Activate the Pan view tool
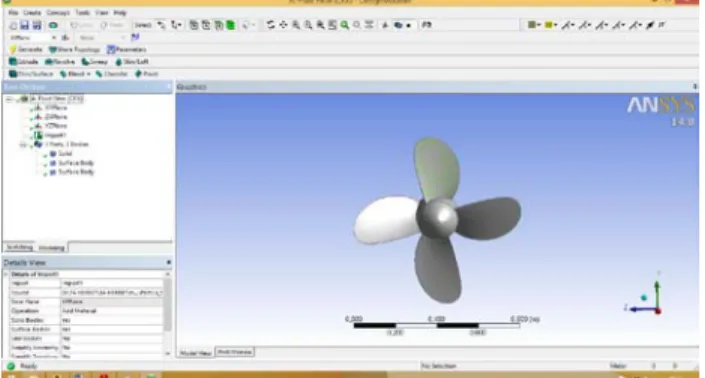The height and width of the screenshot is (378, 705). click(283, 25)
